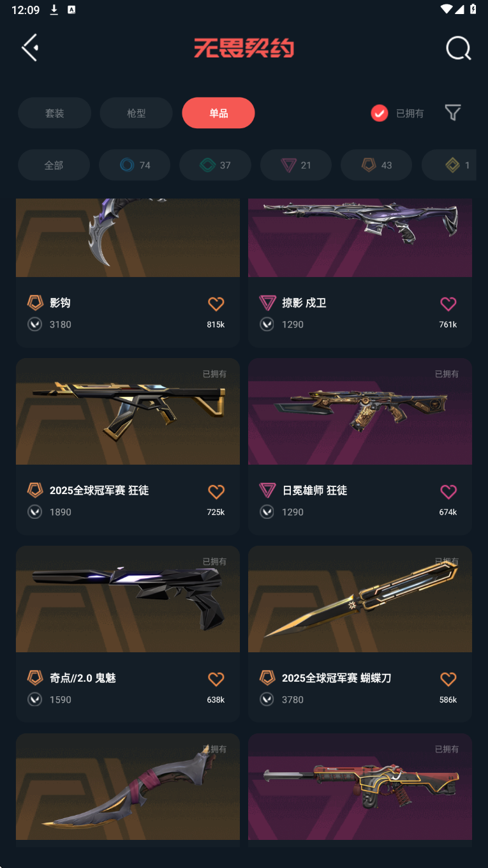Favorite 掠影 戍卫 with the heart icon

click(x=448, y=304)
